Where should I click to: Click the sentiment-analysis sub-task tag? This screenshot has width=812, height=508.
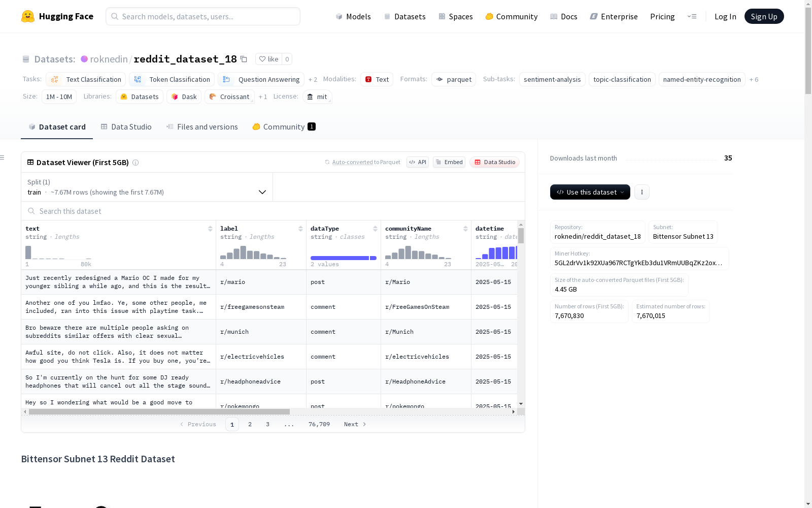(x=552, y=79)
